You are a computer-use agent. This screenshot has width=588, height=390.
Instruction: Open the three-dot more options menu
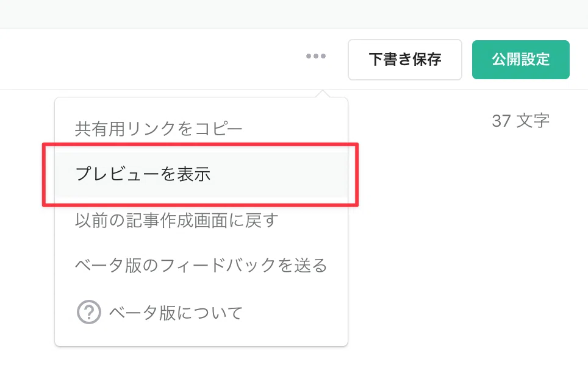tap(316, 56)
